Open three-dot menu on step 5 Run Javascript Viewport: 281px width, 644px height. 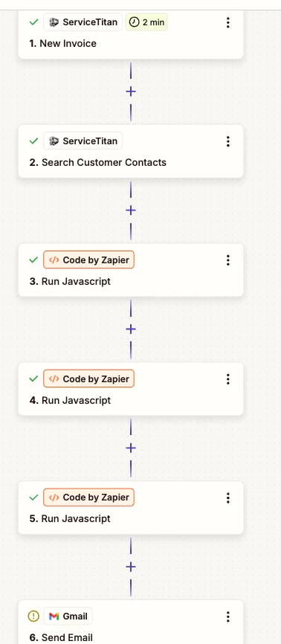tap(228, 498)
